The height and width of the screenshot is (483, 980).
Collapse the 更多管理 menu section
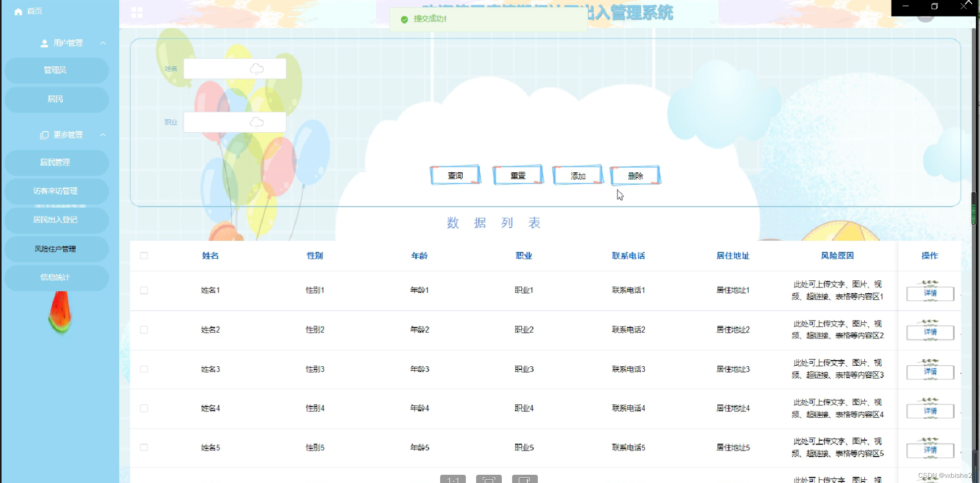[103, 135]
